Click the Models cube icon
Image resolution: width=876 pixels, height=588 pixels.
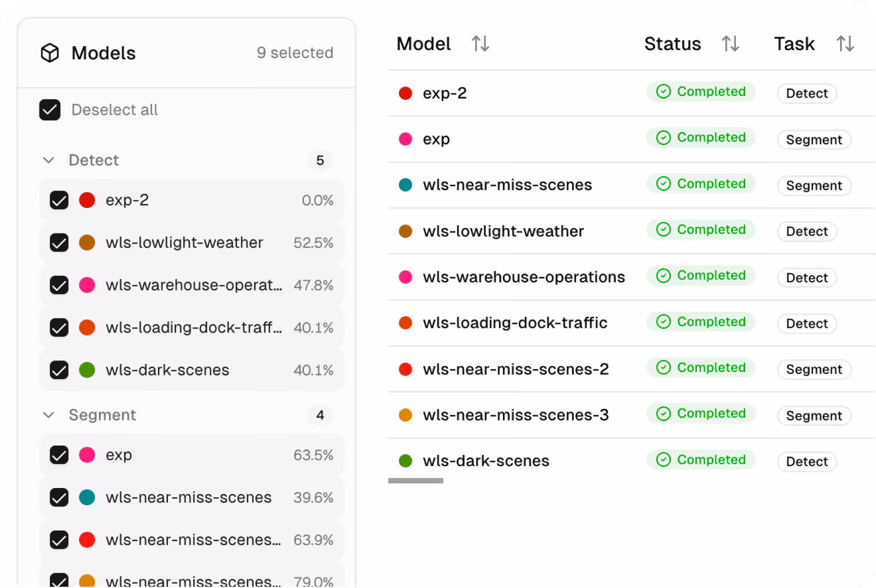[x=50, y=52]
